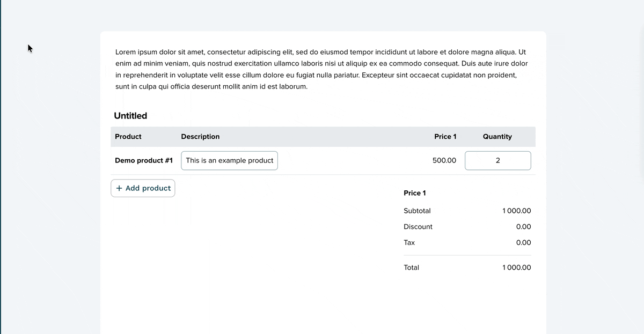Click the 500.00 price cell

pos(444,160)
